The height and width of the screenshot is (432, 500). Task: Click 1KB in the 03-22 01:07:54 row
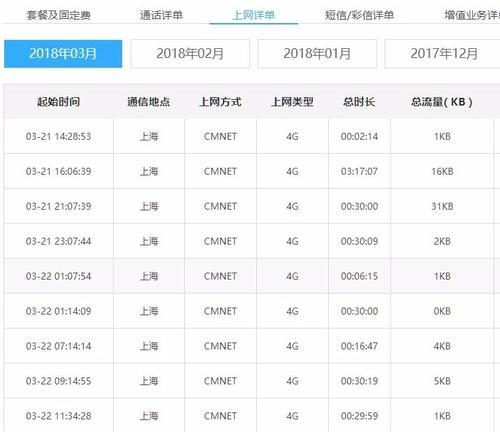pyautogui.click(x=442, y=276)
